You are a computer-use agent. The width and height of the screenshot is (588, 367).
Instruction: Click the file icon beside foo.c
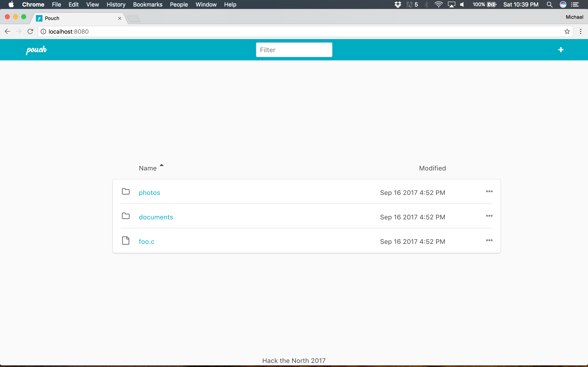(x=126, y=241)
